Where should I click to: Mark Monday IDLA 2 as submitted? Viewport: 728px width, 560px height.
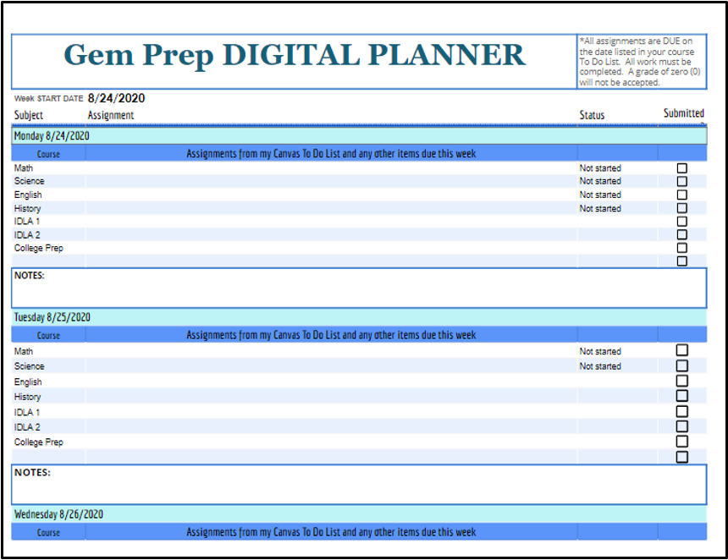[681, 234]
